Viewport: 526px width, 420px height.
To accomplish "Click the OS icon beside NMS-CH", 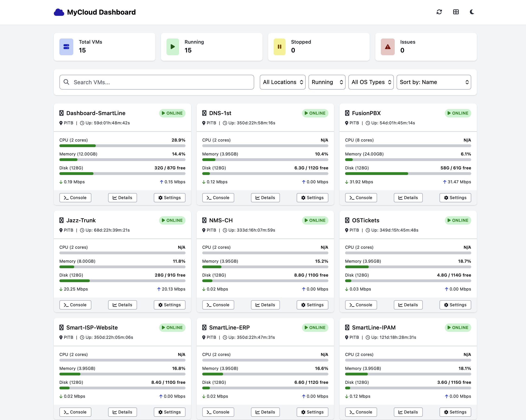I will click(x=204, y=220).
